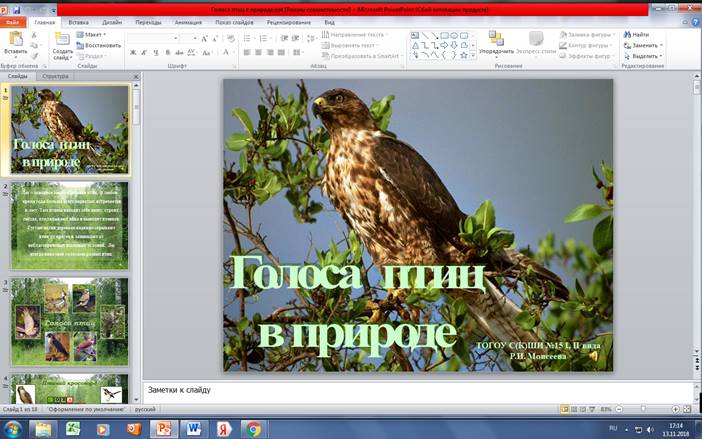Switch to the Animation (Анимация) tab

187,21
